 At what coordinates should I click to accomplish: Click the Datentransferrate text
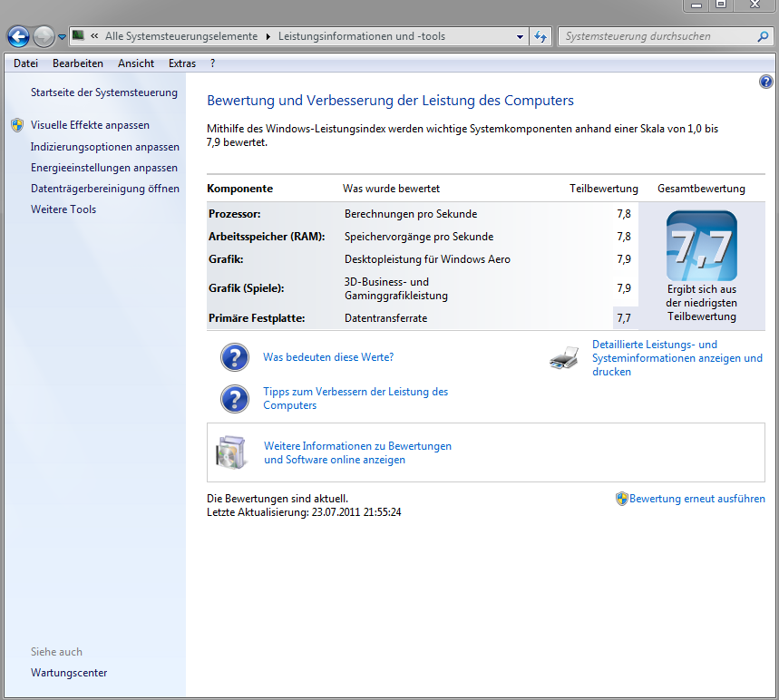click(x=386, y=318)
